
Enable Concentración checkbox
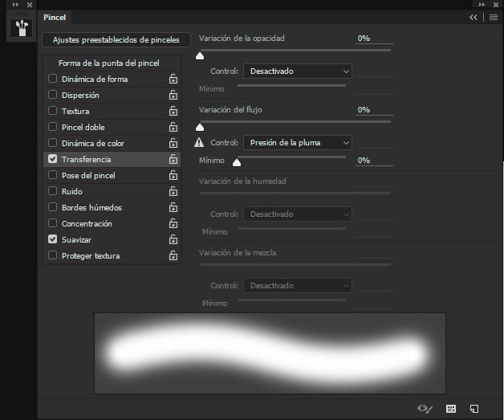coord(52,223)
